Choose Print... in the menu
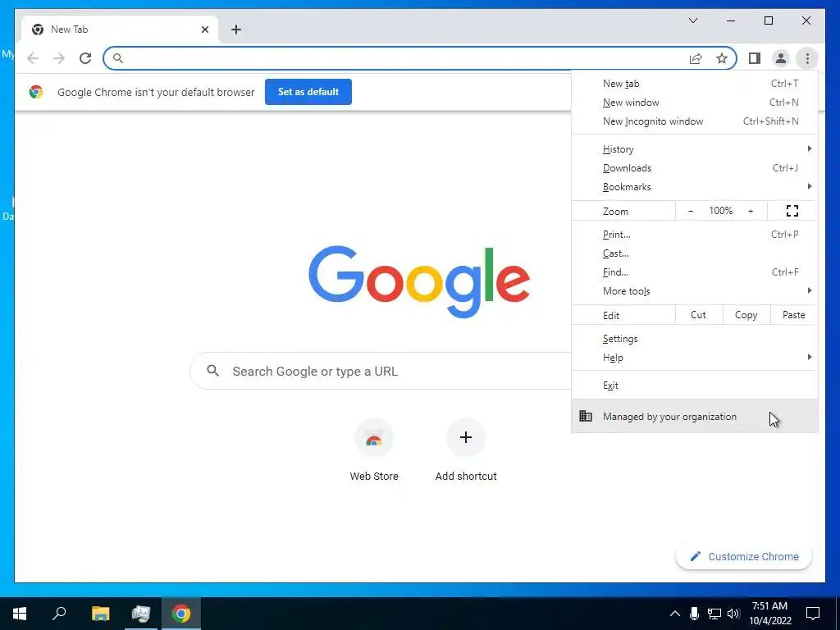 (x=694, y=235)
